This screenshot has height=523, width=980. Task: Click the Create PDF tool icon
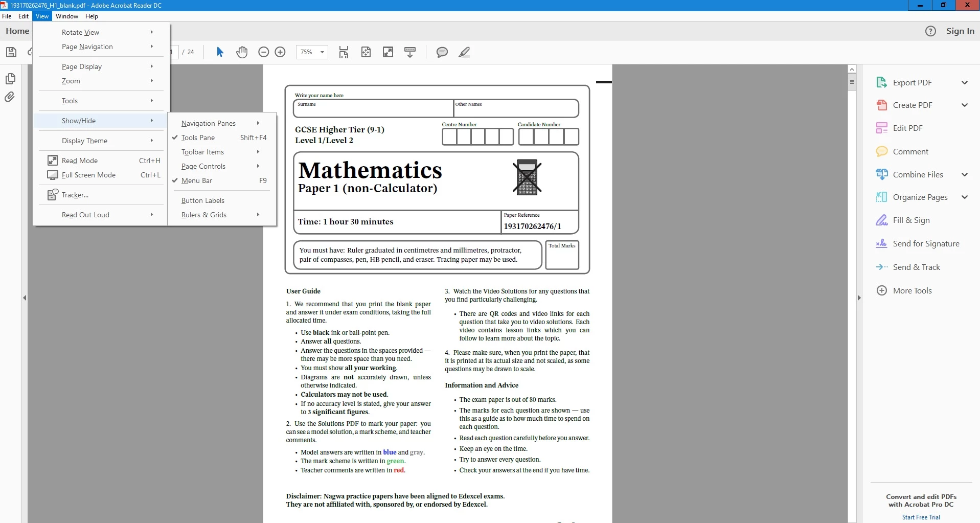click(x=882, y=105)
